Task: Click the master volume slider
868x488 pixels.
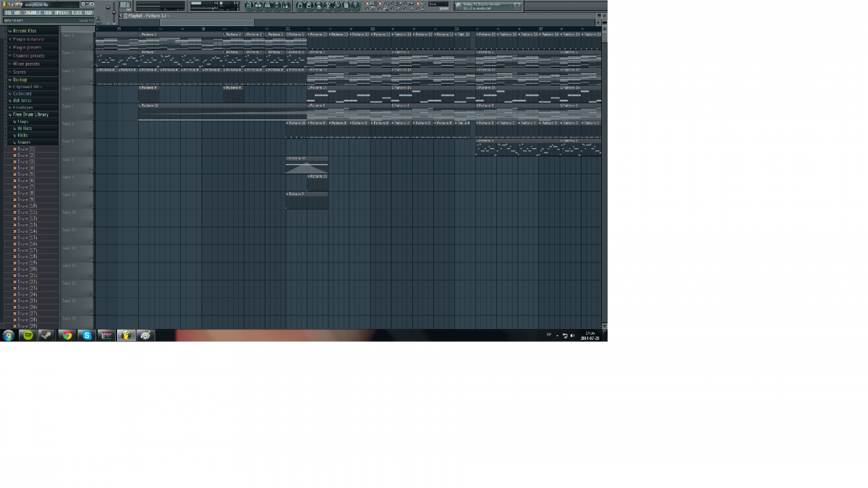Action: [x=108, y=11]
